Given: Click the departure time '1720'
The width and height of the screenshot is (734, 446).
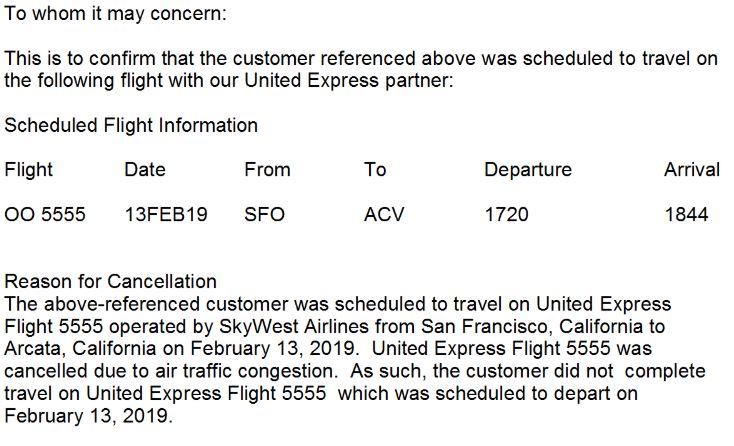Looking at the screenshot, I should (x=507, y=214).
